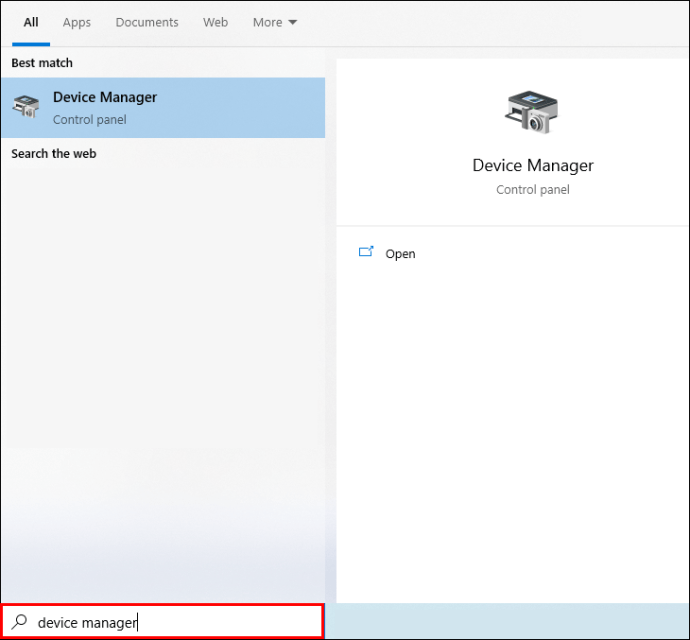Image resolution: width=690 pixels, height=640 pixels.
Task: Expand the More filter dropdown
Action: coord(275,22)
